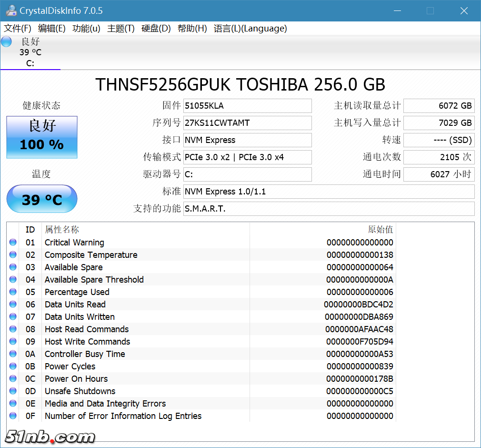
Task: Click the status icon beside Data Units Written
Action: (13, 317)
